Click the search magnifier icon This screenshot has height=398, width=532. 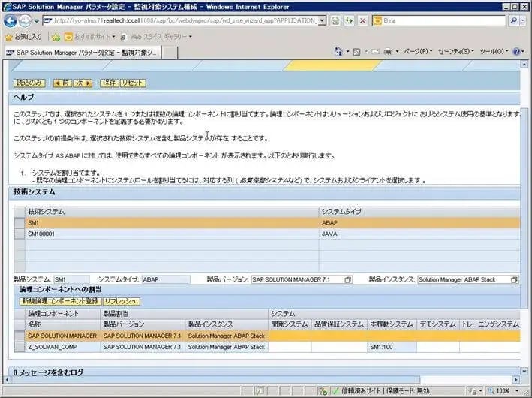coord(514,20)
